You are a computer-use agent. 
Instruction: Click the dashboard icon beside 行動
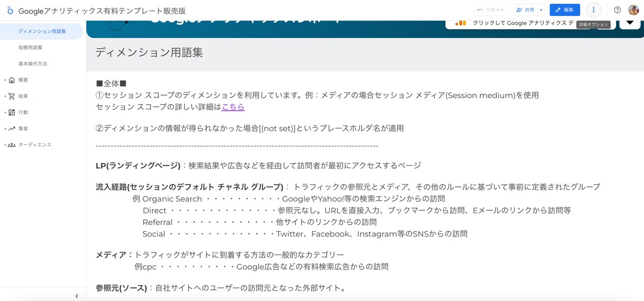(12, 112)
